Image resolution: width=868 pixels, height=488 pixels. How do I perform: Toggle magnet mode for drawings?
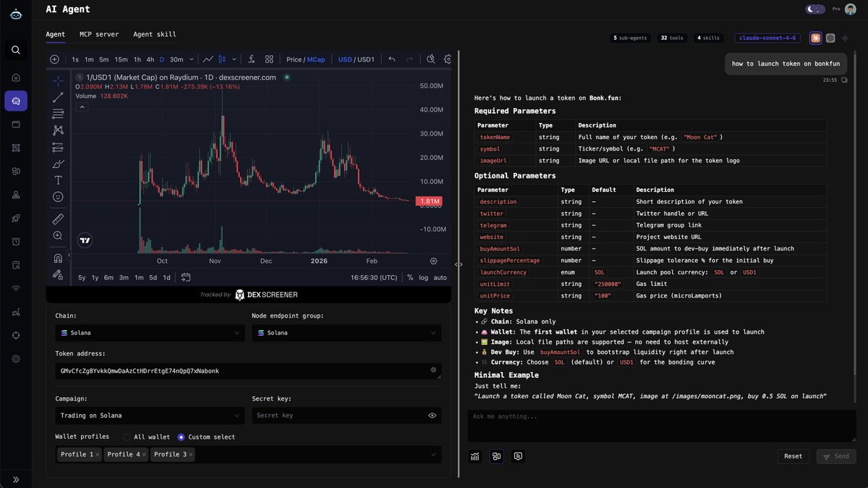pos(58,258)
